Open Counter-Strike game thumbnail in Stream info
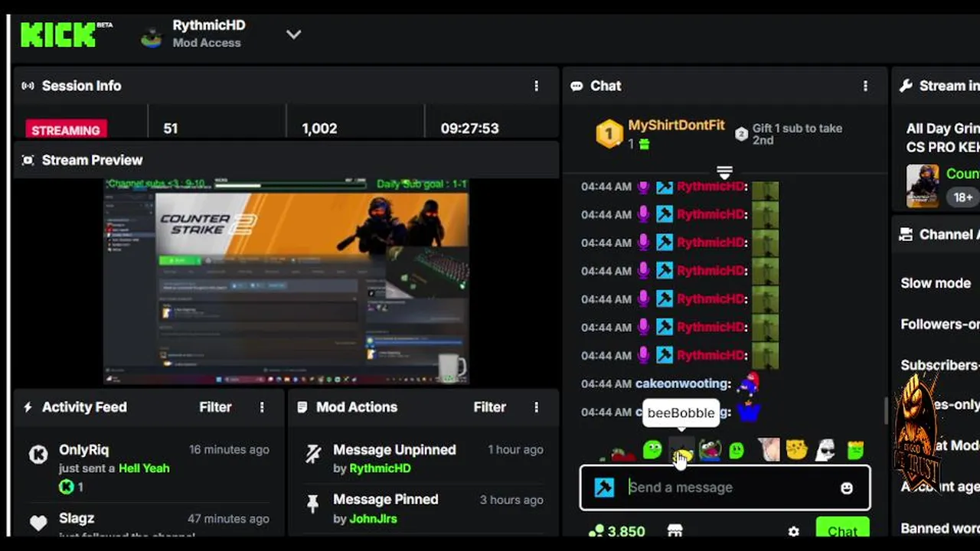This screenshot has width=980, height=551. 922,186
